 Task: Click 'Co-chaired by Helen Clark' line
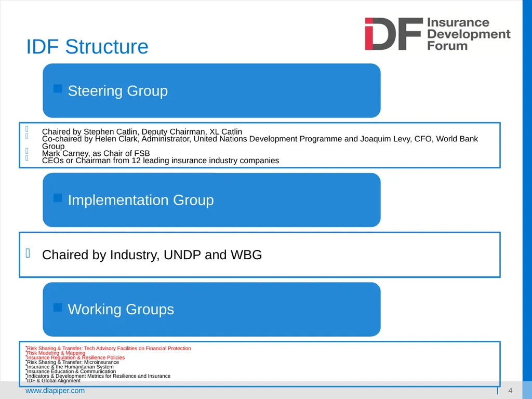tap(260, 142)
